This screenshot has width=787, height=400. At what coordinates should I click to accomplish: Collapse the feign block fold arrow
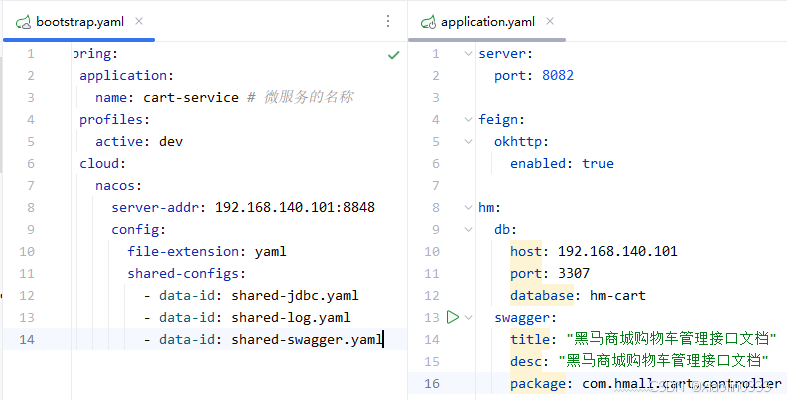pyautogui.click(x=468, y=119)
